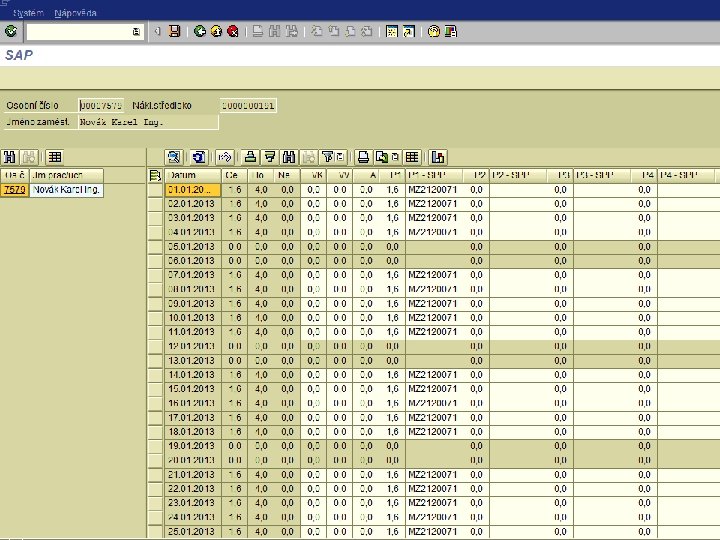
Task: Click the green Enter checkmark icon
Action: click(11, 32)
